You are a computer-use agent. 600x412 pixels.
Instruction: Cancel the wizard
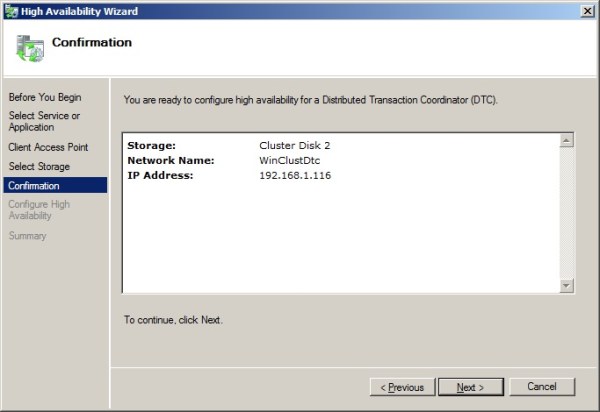541,387
